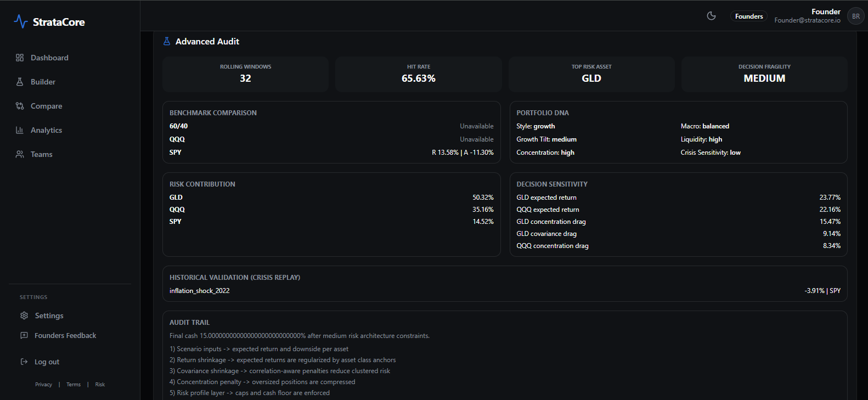The height and width of the screenshot is (400, 868).
Task: Click the Final cash audit trail line
Action: coord(300,336)
